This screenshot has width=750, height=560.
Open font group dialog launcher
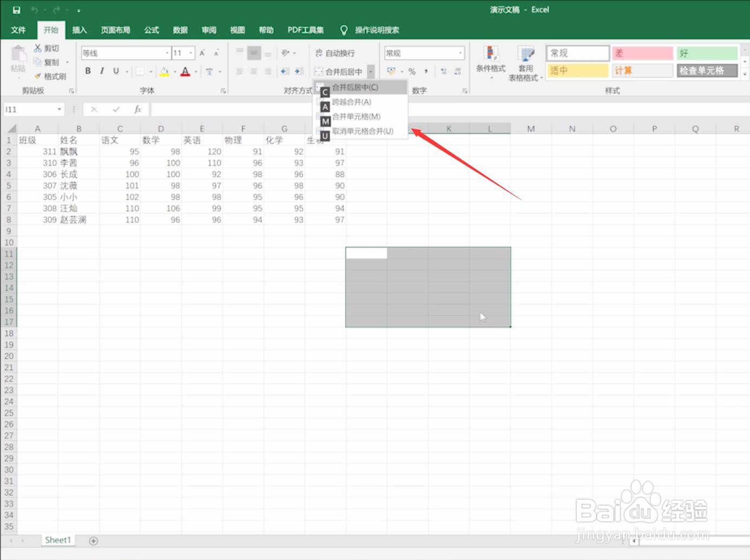pyautogui.click(x=223, y=90)
